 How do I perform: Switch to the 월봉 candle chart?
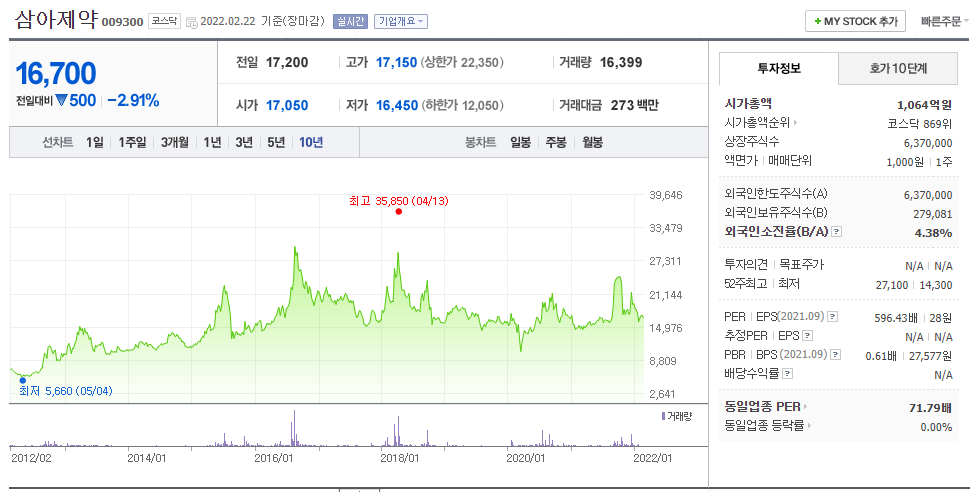coord(593,142)
